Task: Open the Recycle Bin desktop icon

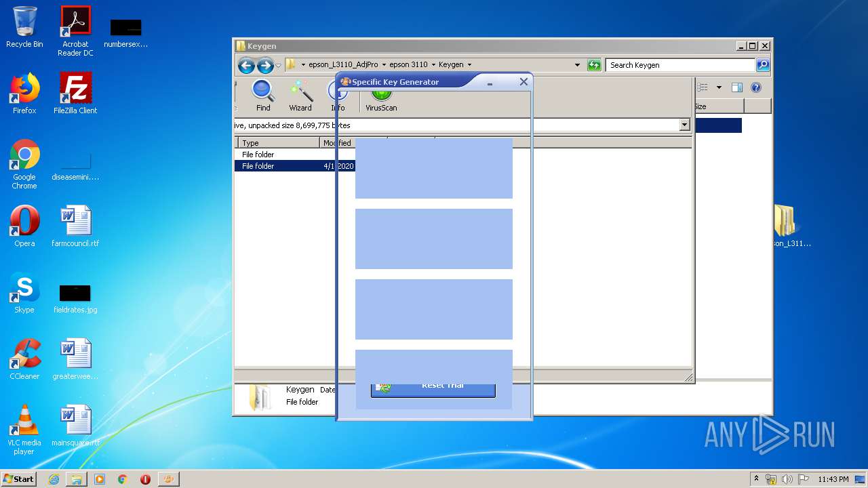Action: click(24, 28)
